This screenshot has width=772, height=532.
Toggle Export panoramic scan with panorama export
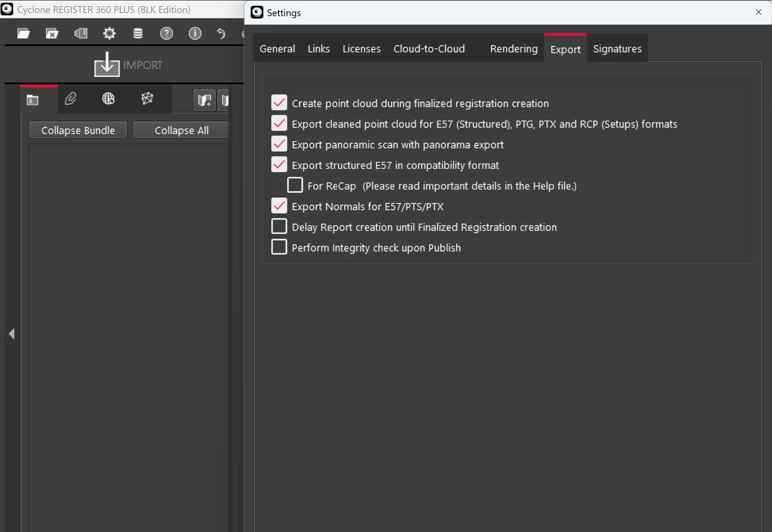pyautogui.click(x=279, y=144)
